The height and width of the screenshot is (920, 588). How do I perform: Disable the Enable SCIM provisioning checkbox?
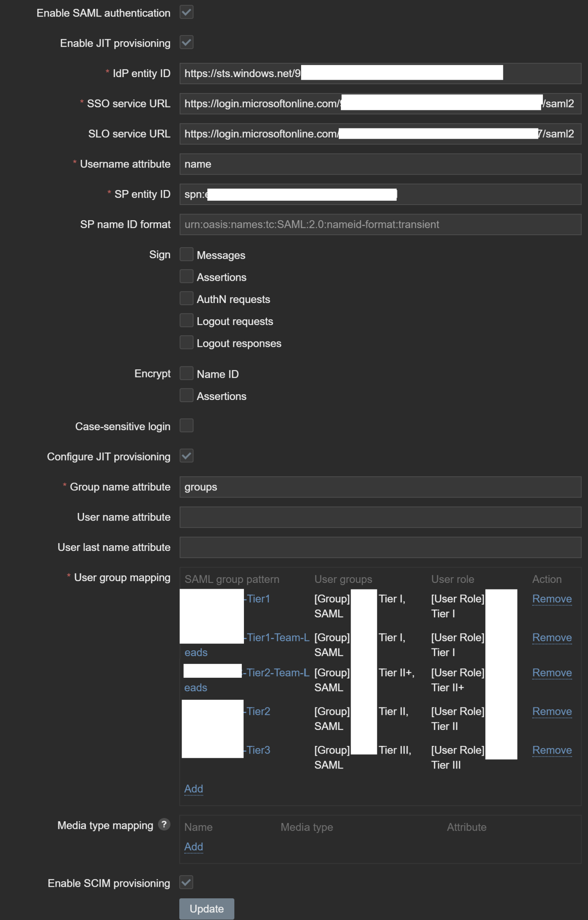[186, 883]
